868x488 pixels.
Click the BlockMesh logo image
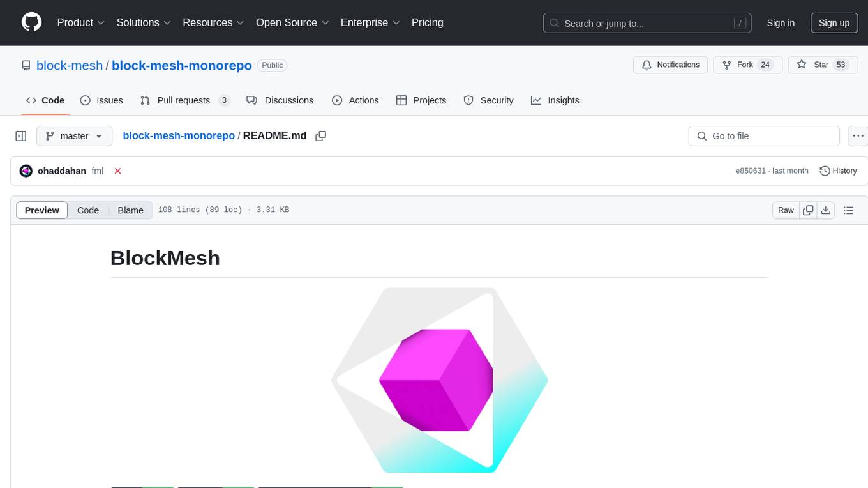(439, 380)
